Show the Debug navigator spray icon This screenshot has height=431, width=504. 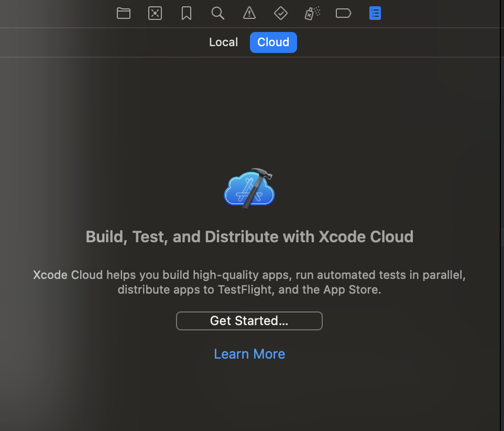point(312,14)
